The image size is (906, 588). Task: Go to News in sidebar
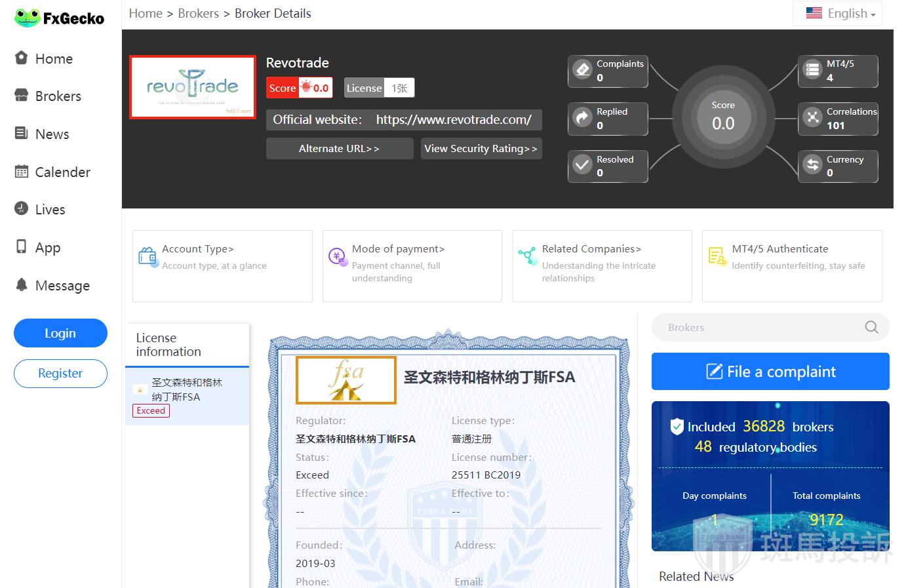click(x=52, y=134)
